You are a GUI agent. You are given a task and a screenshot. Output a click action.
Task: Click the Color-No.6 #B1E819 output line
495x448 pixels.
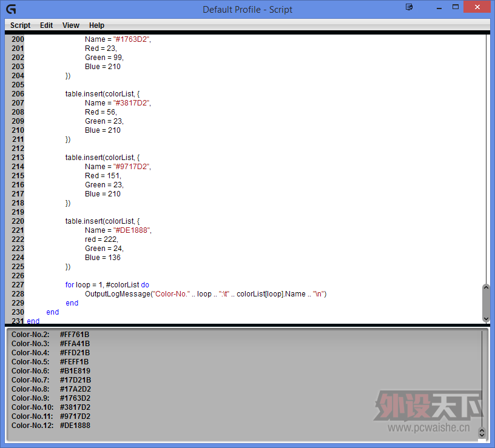point(51,371)
